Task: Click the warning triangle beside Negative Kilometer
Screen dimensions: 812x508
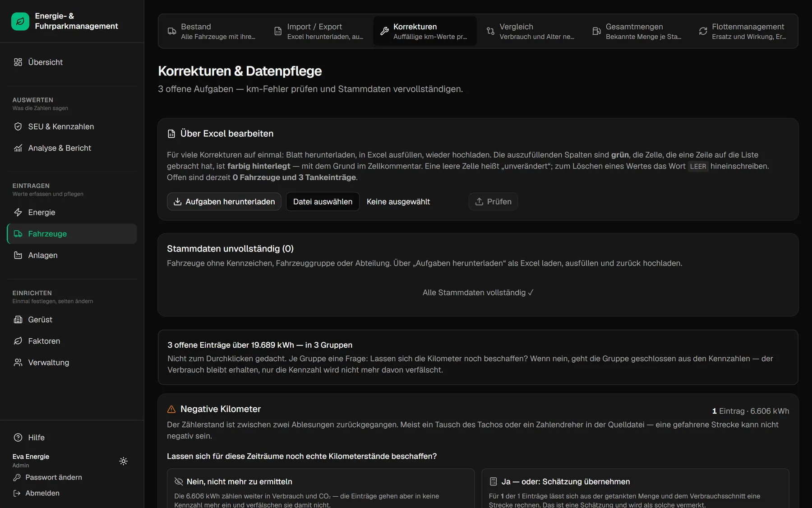Action: tap(171, 409)
